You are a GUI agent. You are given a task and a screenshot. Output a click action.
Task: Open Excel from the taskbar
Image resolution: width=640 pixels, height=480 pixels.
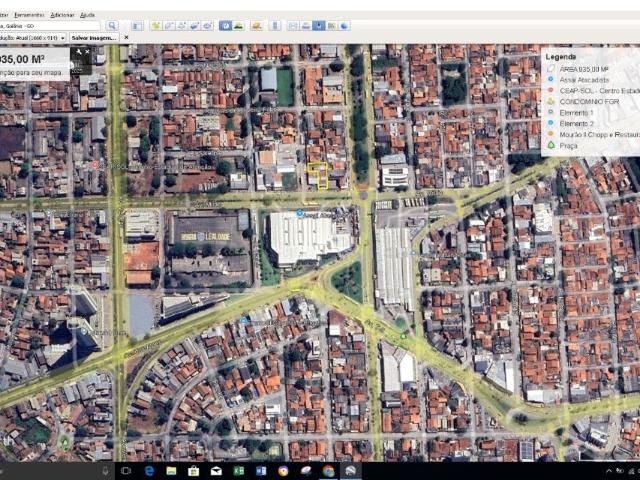[238, 471]
